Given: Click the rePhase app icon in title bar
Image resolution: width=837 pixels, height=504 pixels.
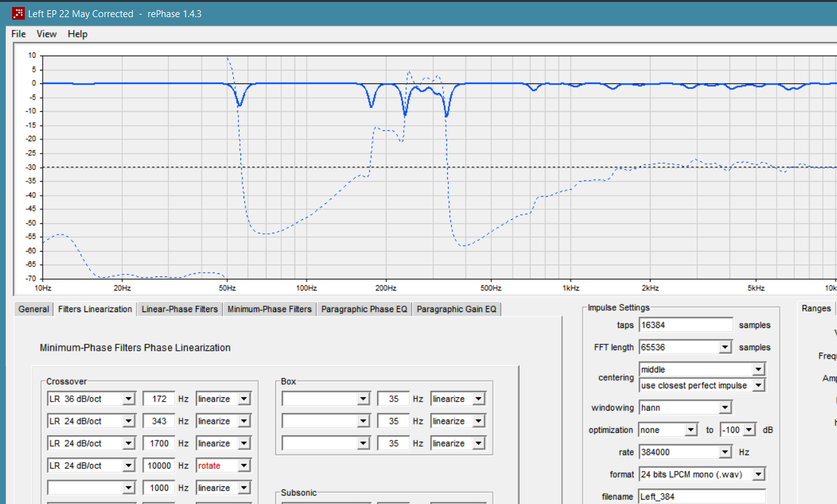Looking at the screenshot, I should pos(18,13).
